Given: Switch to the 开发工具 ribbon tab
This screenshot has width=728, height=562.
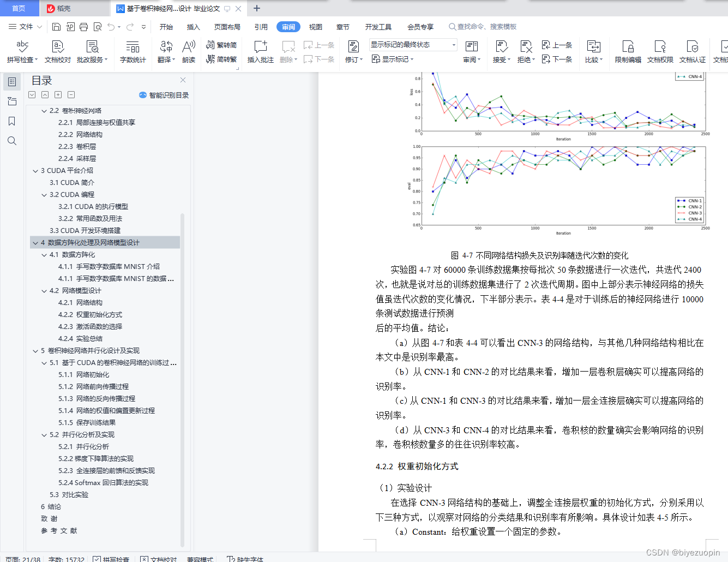Looking at the screenshot, I should click(378, 27).
